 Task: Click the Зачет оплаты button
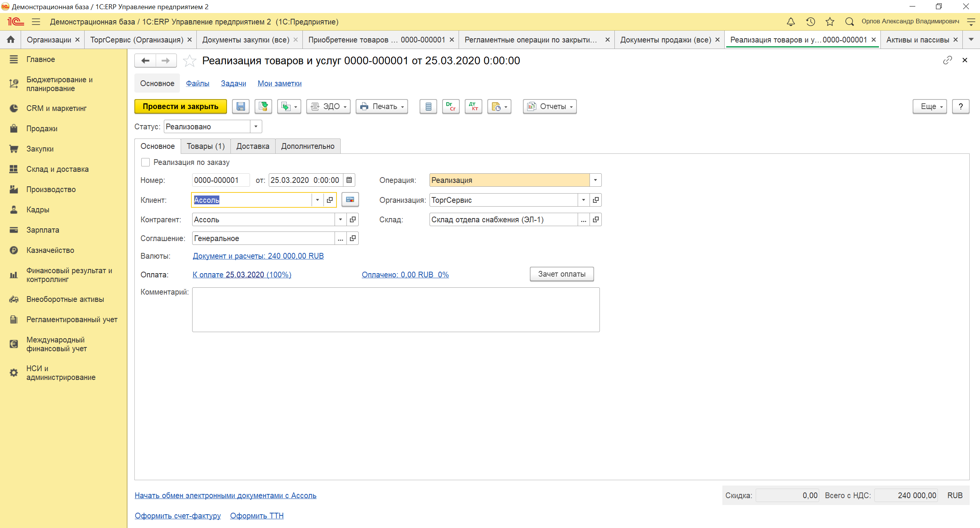(562, 274)
